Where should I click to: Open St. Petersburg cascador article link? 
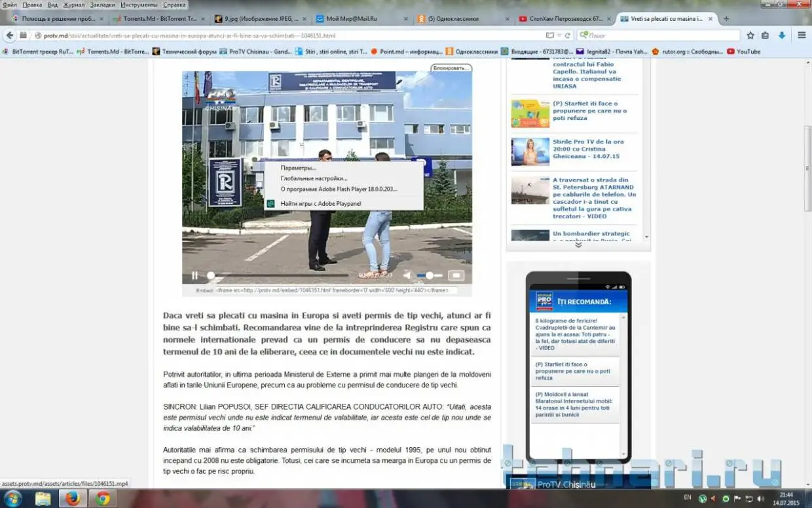594,198
